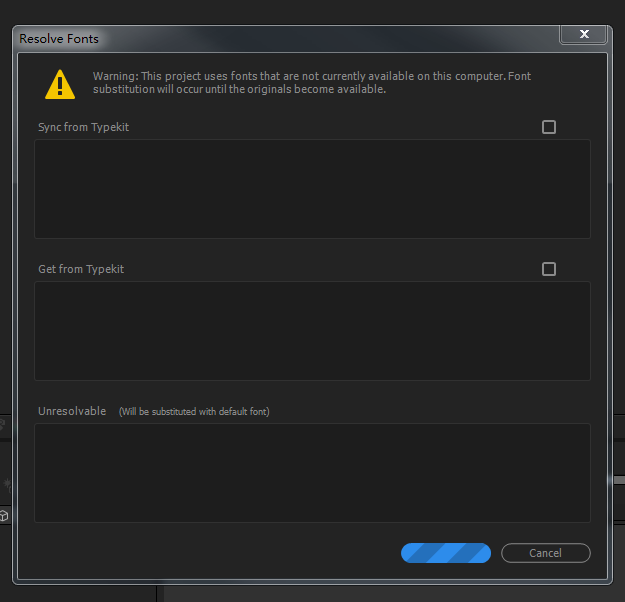Enable the Sync from Typekit checkbox
Screen dimensions: 625x602
[548, 127]
